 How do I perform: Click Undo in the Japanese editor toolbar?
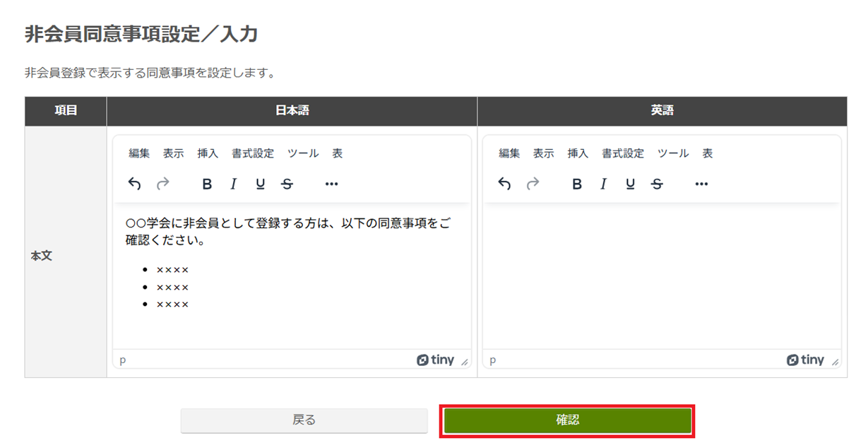[x=135, y=184]
